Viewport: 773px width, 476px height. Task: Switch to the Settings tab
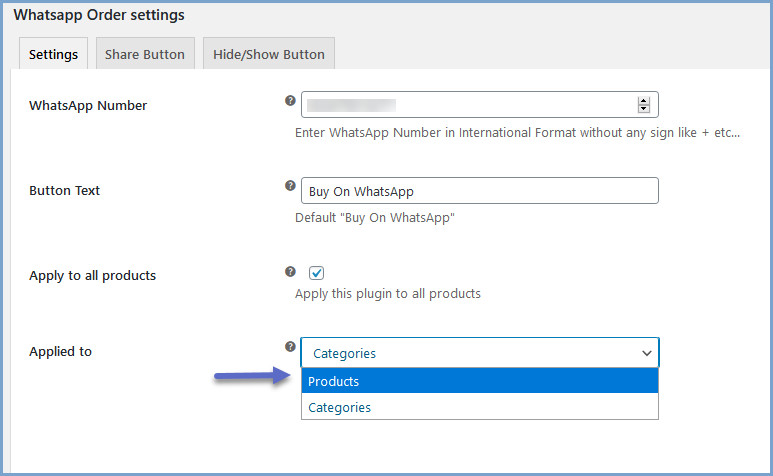click(x=54, y=54)
